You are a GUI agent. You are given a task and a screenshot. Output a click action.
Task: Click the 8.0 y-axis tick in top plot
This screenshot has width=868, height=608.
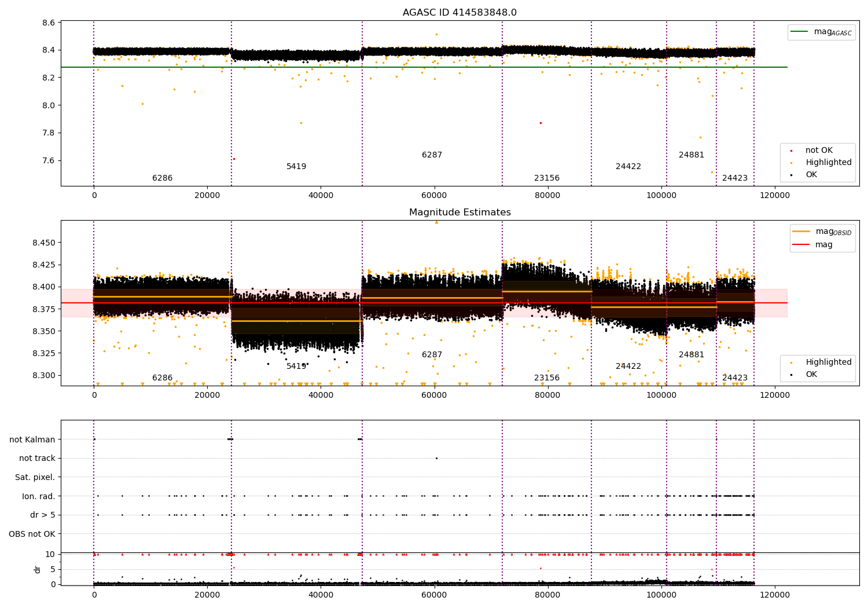[49, 105]
